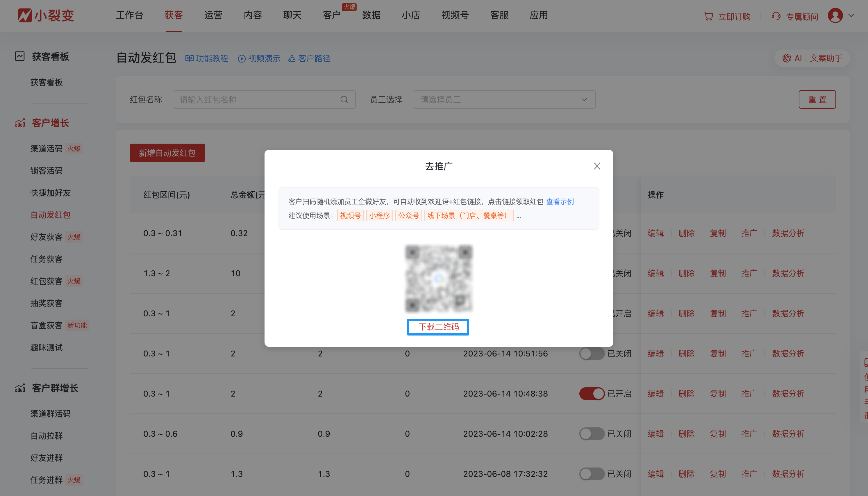Viewport: 868px width, 496px height.
Task: Open the 应用 tab
Action: click(x=539, y=15)
